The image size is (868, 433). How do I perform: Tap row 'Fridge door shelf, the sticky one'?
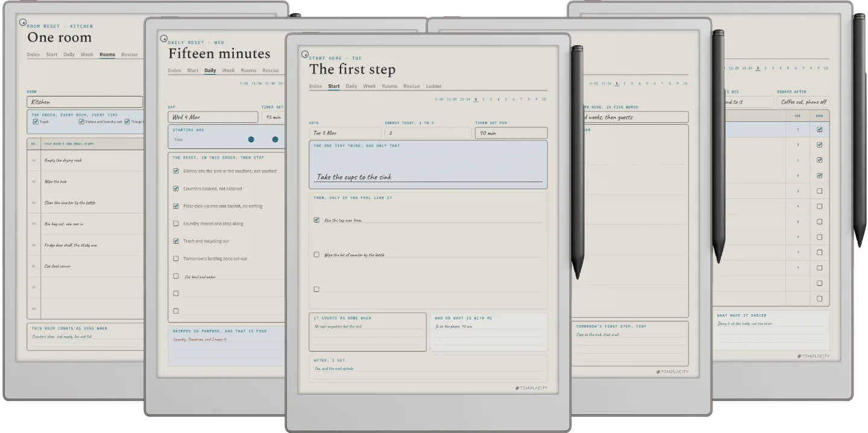(x=85, y=245)
